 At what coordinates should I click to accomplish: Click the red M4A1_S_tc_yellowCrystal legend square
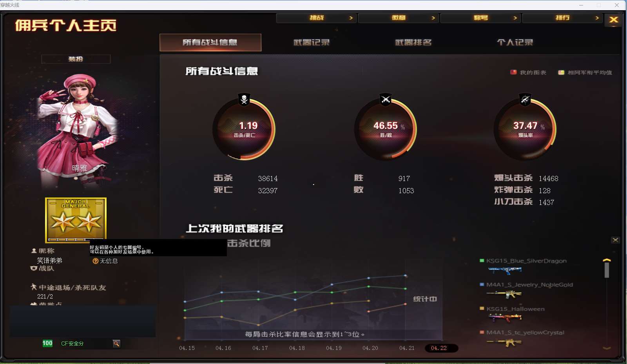[482, 332]
